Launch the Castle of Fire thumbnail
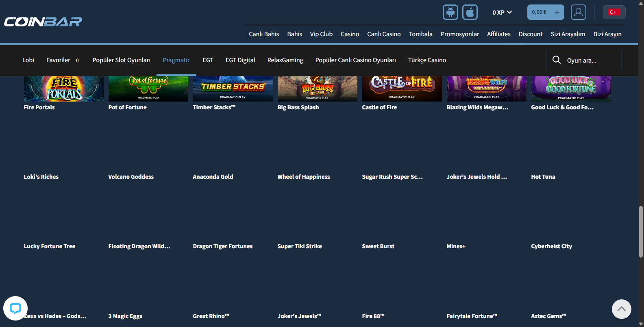This screenshot has width=644, height=327. pyautogui.click(x=402, y=89)
